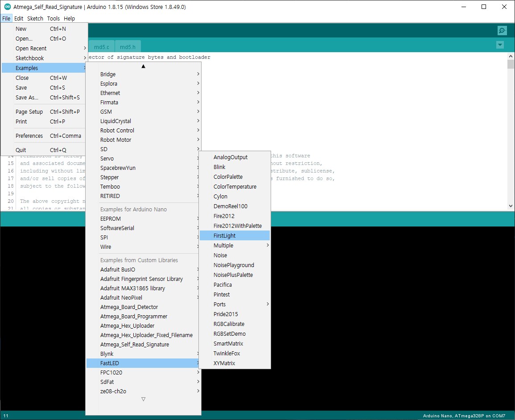Expand Robot Motor examples submenu
The height and width of the screenshot is (420, 515).
point(143,140)
